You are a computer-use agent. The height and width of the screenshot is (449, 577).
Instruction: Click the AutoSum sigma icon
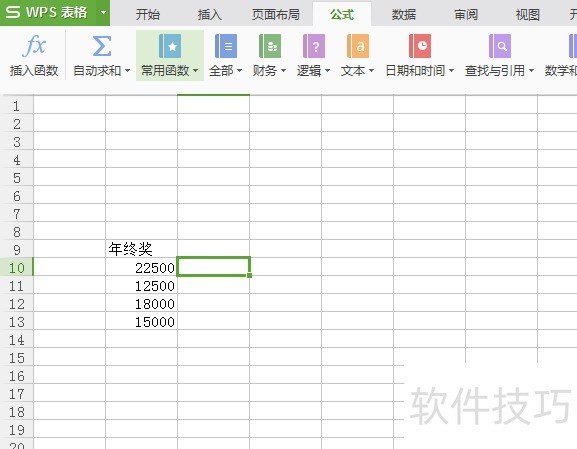coord(102,46)
